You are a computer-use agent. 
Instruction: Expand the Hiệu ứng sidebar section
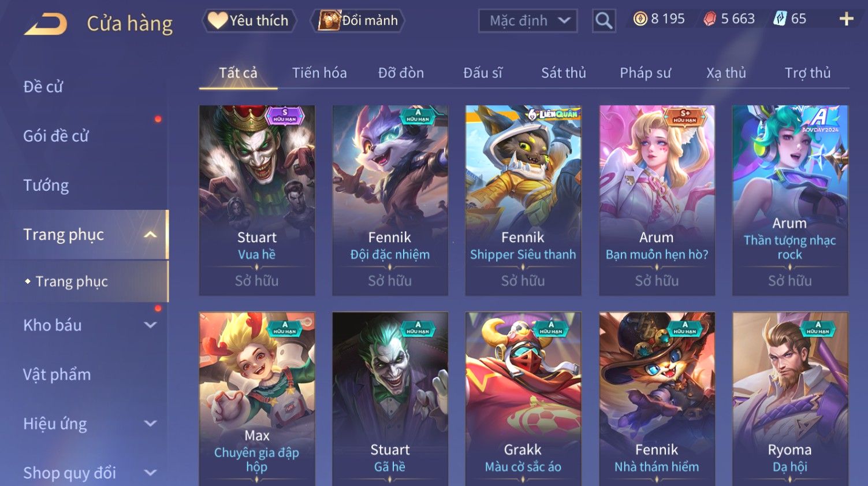coord(150,424)
